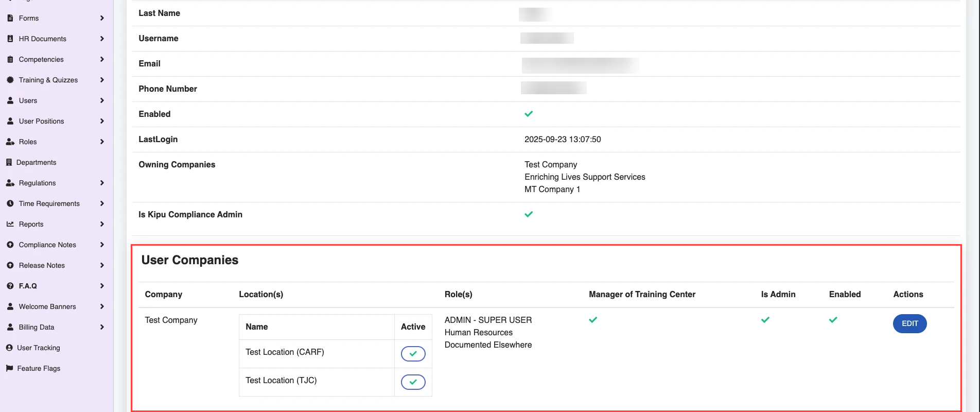Screen dimensions: 980x412
Task: Toggle active state for Test Location (CARF)
Action: [413, 354]
